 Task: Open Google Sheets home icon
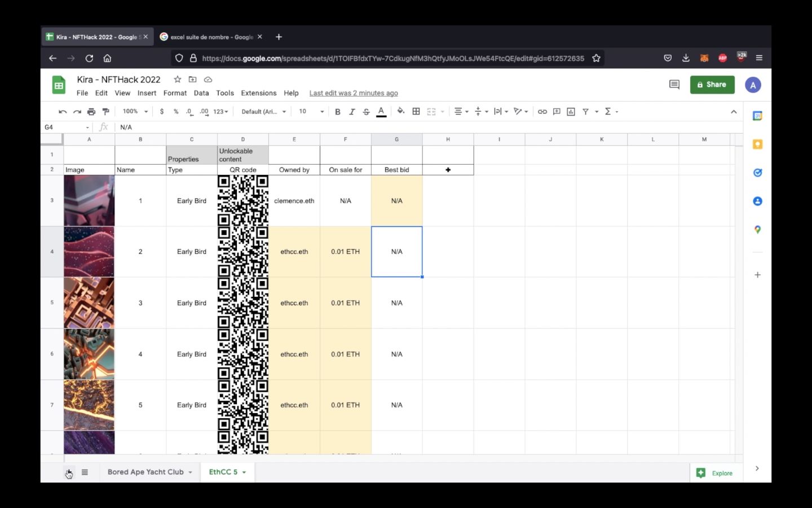click(59, 85)
